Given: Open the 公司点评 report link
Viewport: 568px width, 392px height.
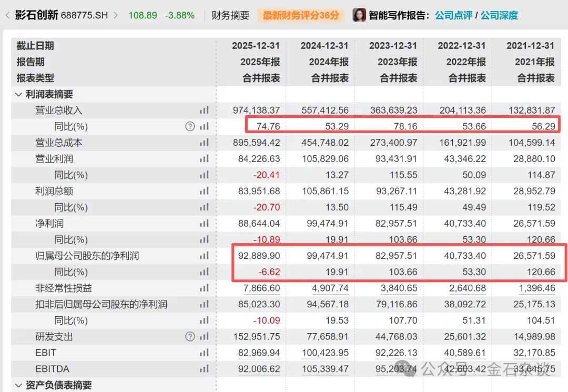Looking at the screenshot, I should click(453, 15).
